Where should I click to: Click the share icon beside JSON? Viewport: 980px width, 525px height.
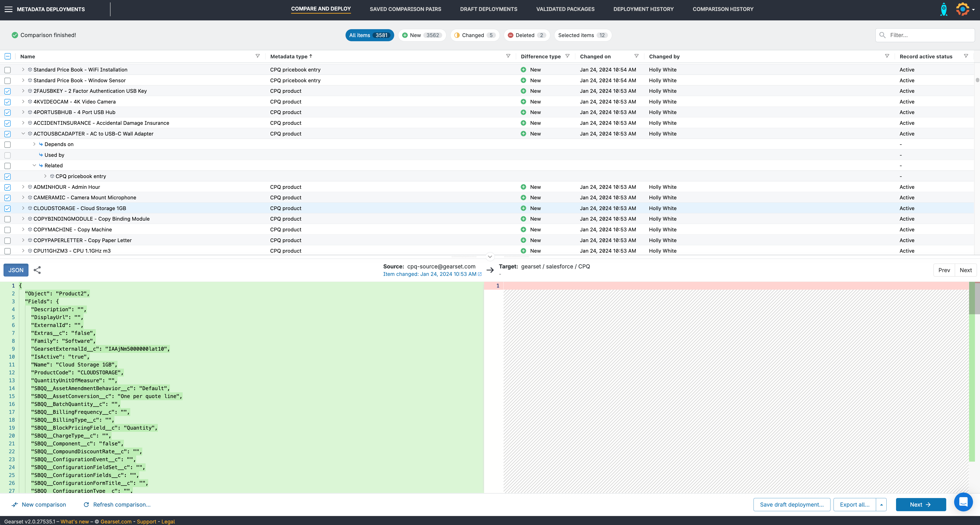[x=37, y=270]
